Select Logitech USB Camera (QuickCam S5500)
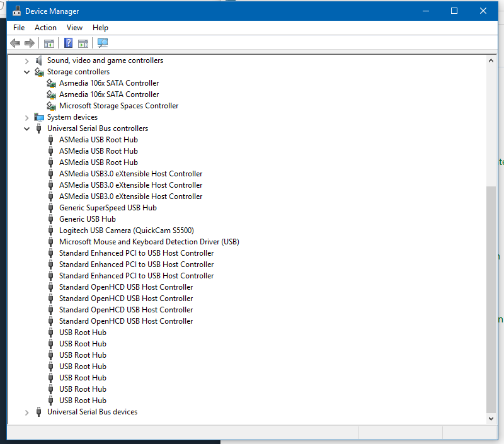The width and height of the screenshot is (504, 444). coord(127,231)
